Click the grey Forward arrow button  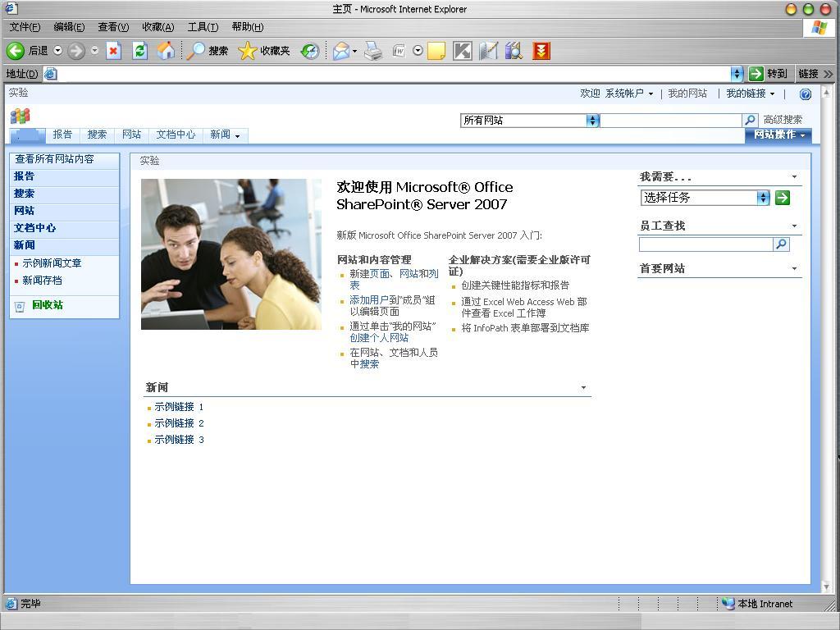(x=76, y=51)
